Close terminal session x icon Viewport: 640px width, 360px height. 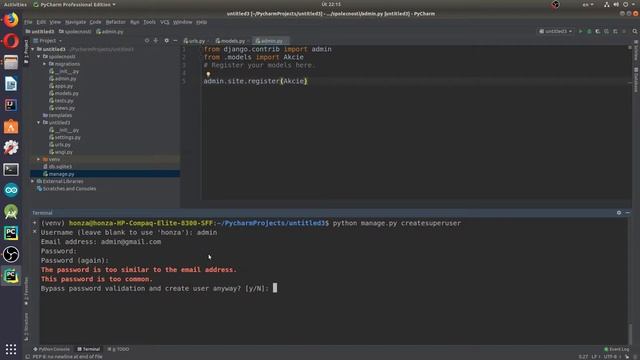(35, 231)
